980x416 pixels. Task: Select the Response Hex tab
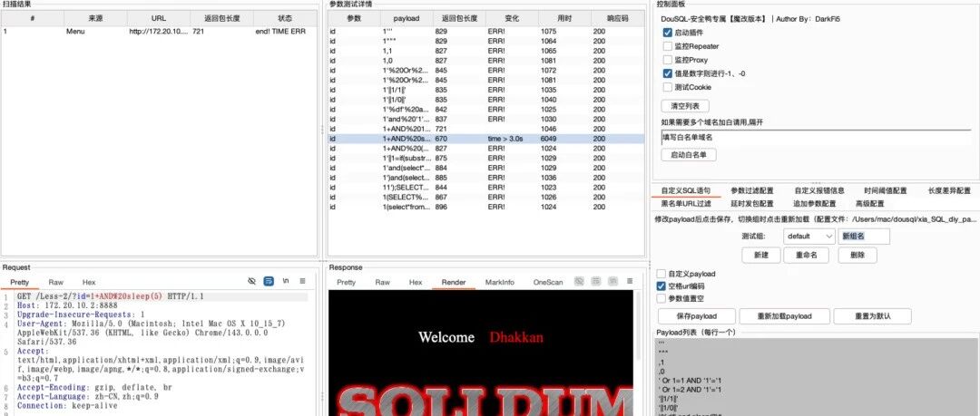[416, 283]
